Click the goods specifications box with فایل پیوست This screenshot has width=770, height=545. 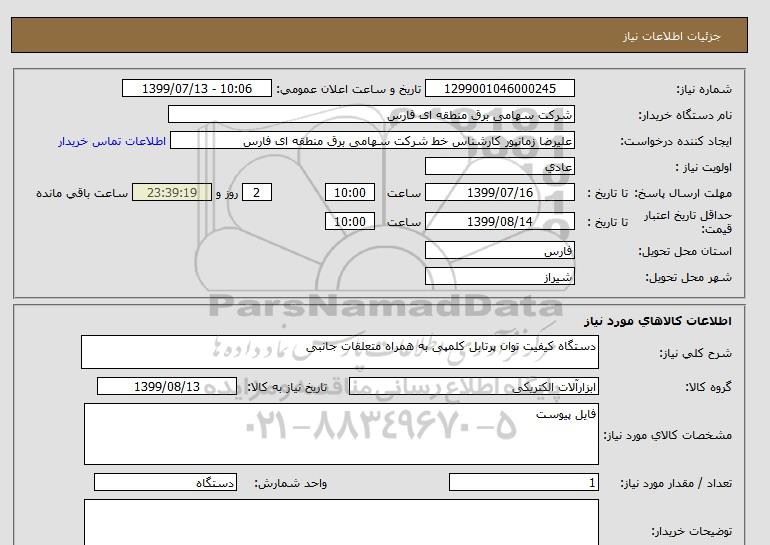pos(341,434)
